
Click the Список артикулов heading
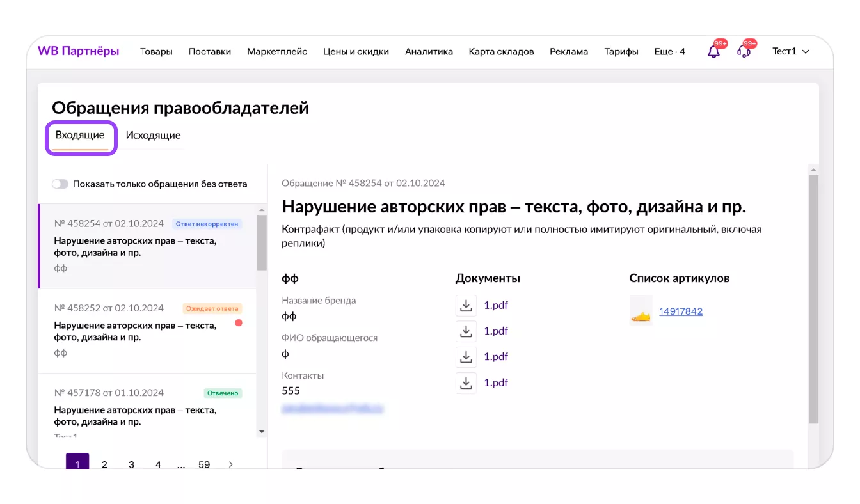point(680,278)
